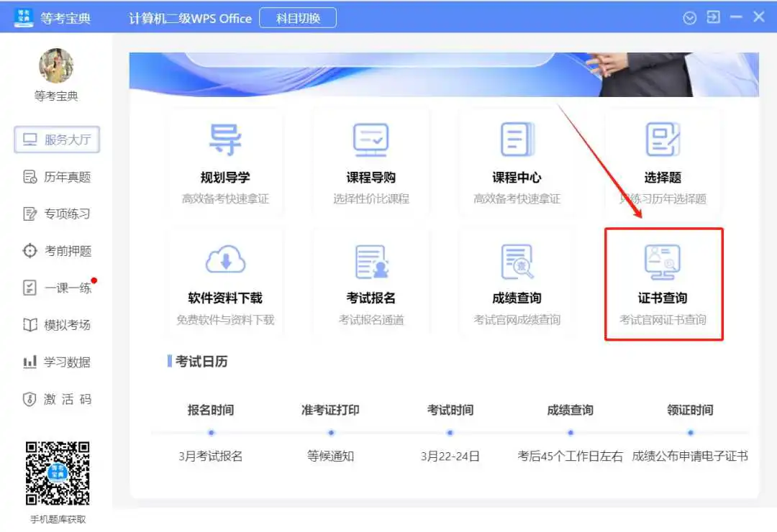Open the 考试报名 exam registration icon

coord(371,261)
